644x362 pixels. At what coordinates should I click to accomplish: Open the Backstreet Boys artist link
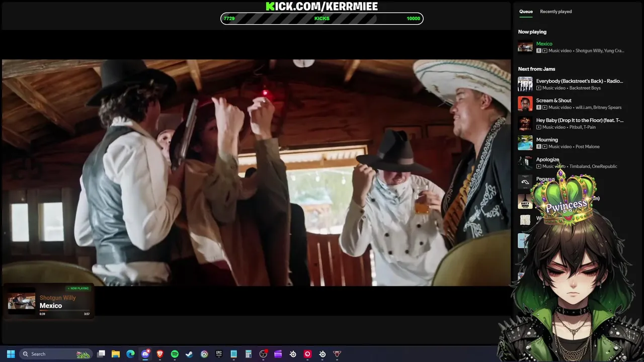[x=585, y=88]
